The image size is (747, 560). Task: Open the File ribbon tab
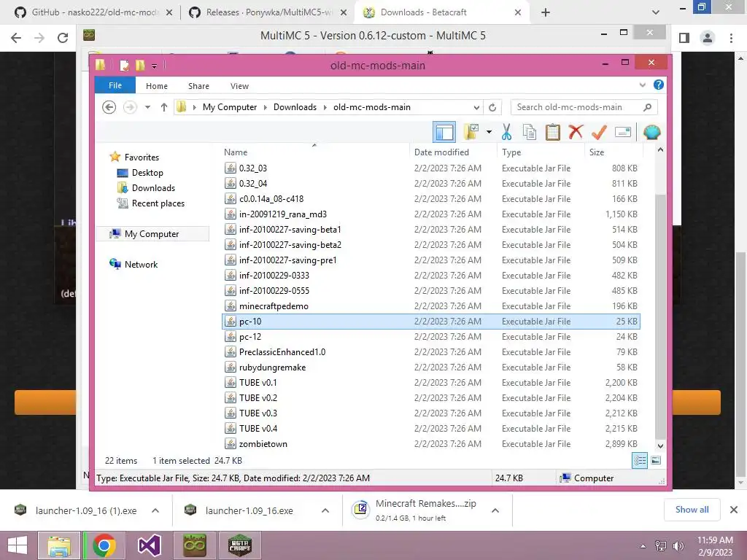click(x=115, y=85)
